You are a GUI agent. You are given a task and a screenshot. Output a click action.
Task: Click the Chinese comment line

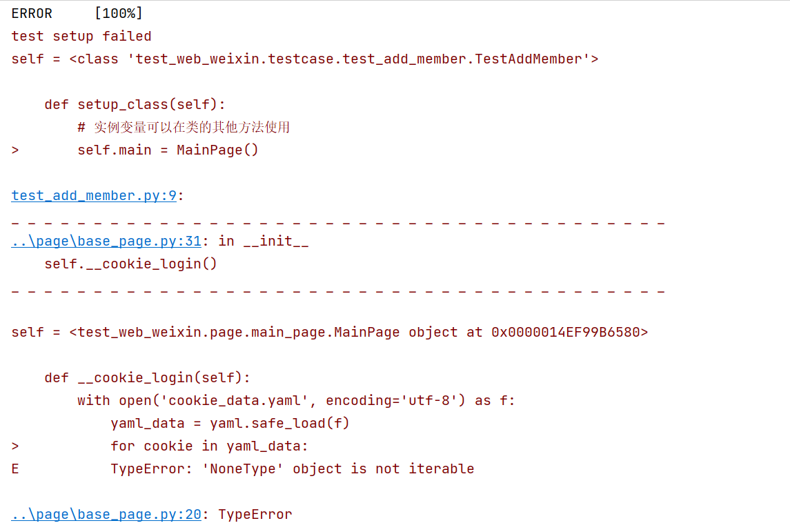[x=184, y=128]
